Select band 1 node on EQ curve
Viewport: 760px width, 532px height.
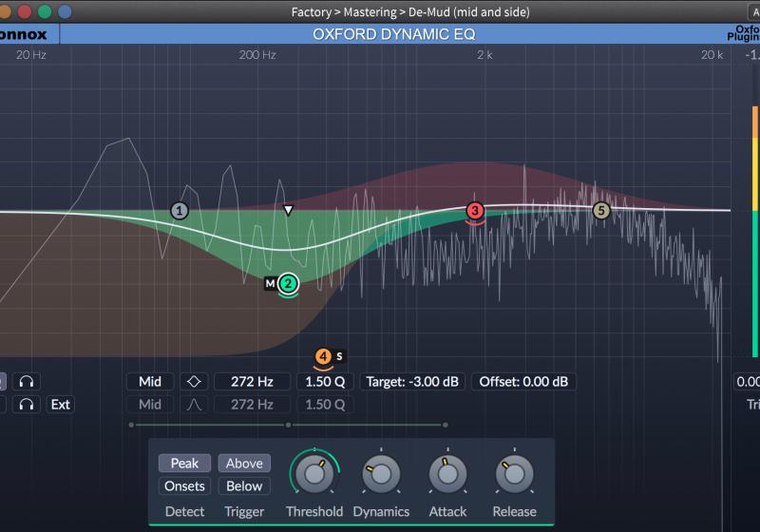[x=180, y=211]
